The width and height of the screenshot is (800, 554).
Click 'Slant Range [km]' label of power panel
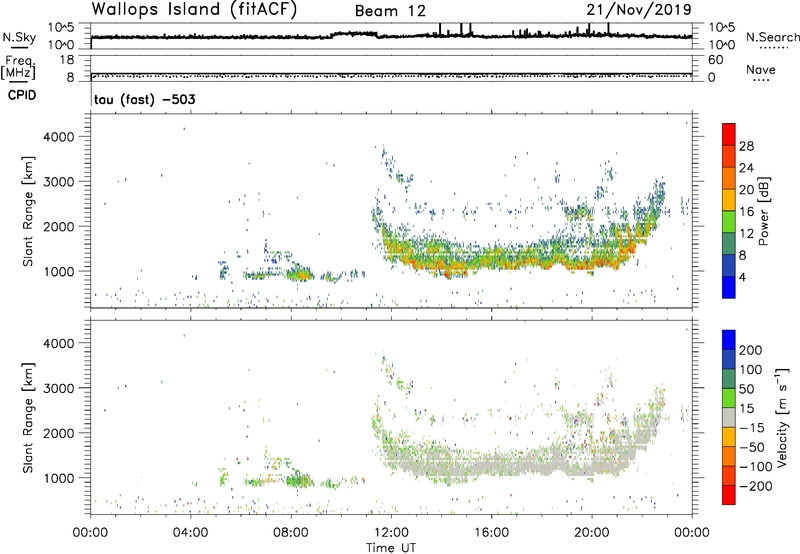point(28,211)
